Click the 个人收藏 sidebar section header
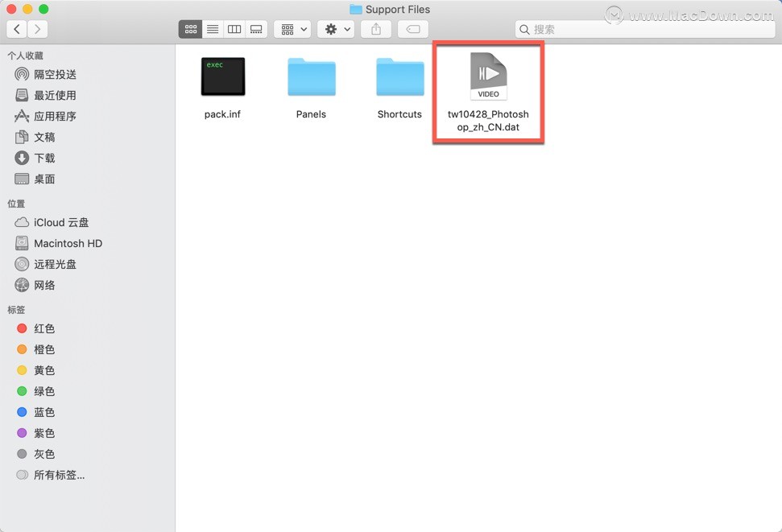The width and height of the screenshot is (782, 532). (25, 56)
